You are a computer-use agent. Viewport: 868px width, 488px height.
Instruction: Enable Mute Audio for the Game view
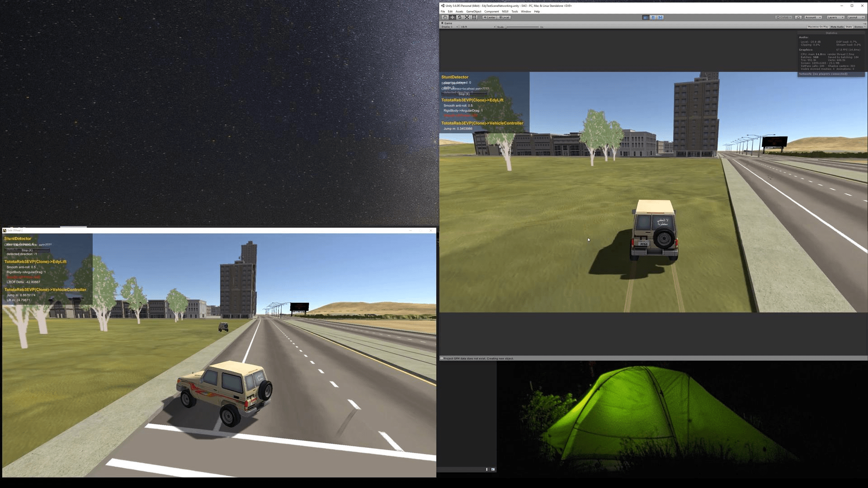coord(837,27)
